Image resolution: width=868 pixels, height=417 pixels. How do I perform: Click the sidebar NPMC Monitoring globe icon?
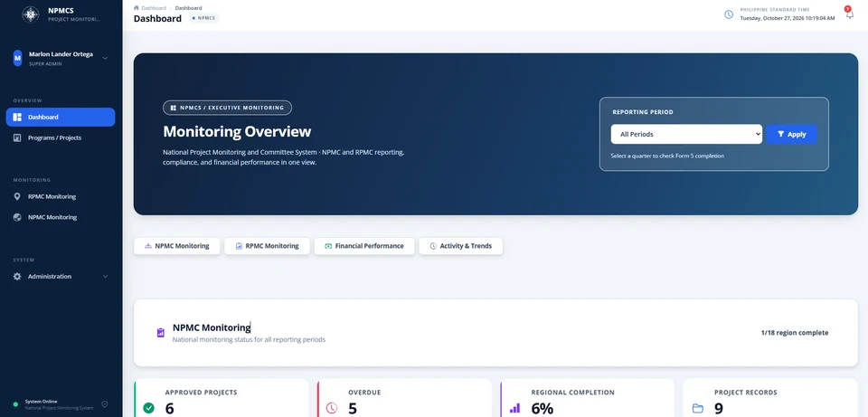tap(17, 218)
